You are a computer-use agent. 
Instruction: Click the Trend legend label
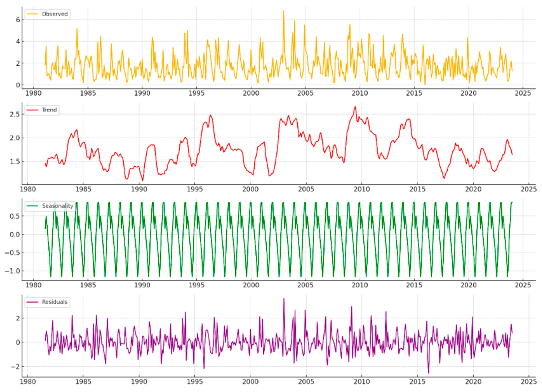click(49, 110)
